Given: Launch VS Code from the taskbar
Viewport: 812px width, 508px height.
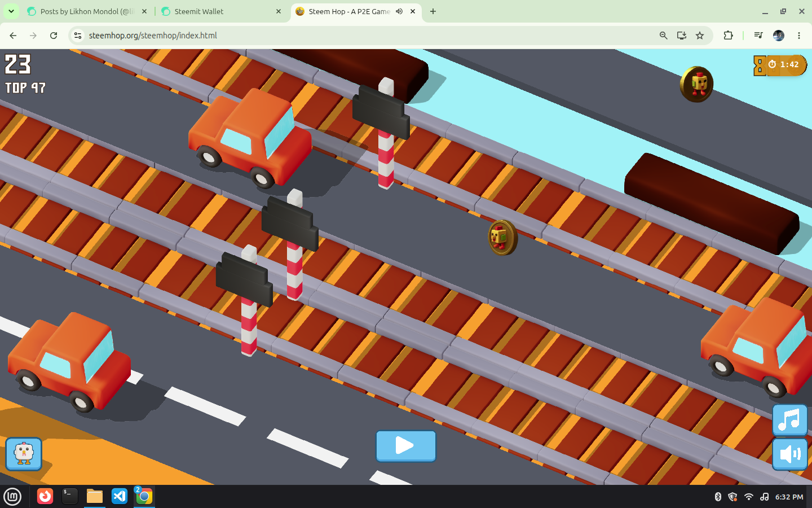Looking at the screenshot, I should pos(120,497).
